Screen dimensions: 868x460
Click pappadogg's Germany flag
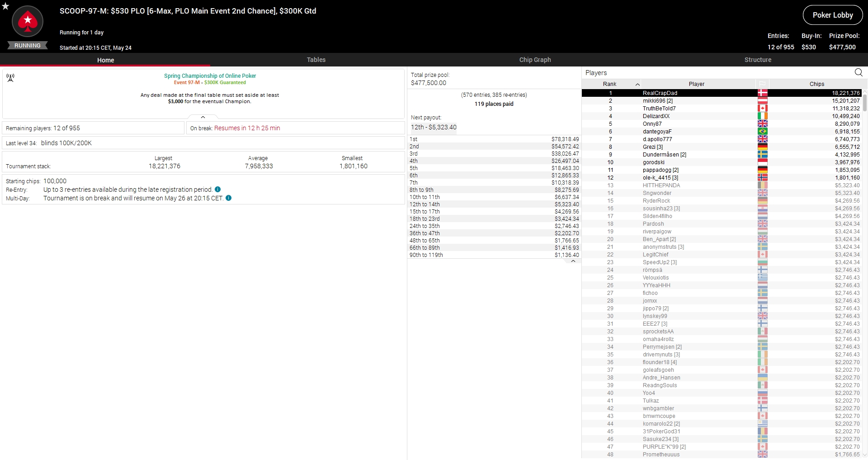point(763,170)
